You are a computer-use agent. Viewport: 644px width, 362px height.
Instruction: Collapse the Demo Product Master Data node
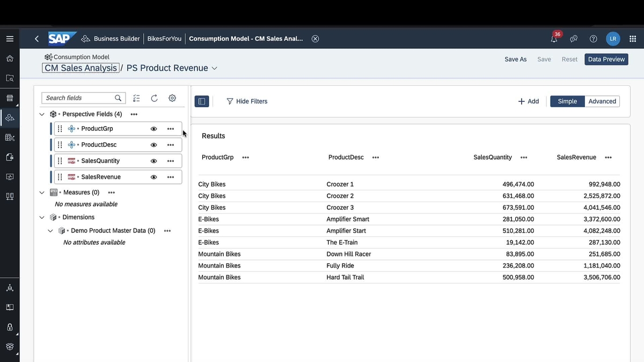(50, 230)
